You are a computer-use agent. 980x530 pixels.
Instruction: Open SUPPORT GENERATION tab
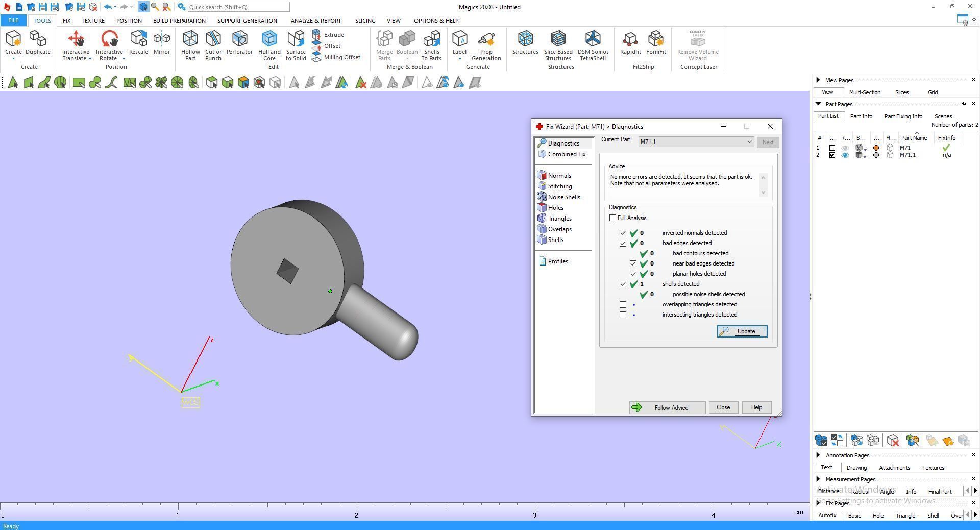[247, 21]
